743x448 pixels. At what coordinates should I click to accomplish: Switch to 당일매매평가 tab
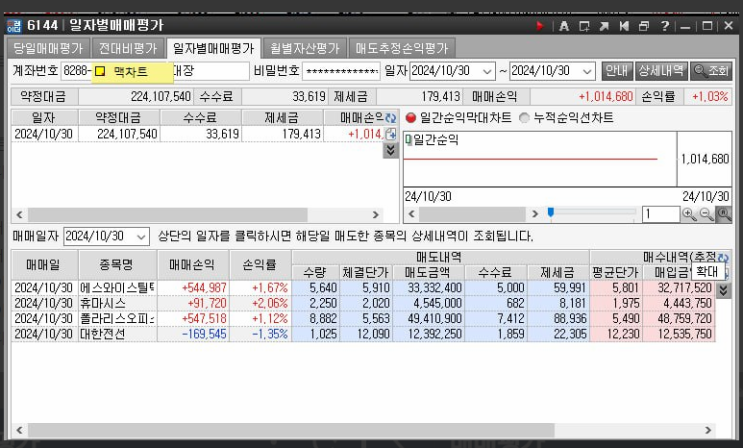point(48,48)
